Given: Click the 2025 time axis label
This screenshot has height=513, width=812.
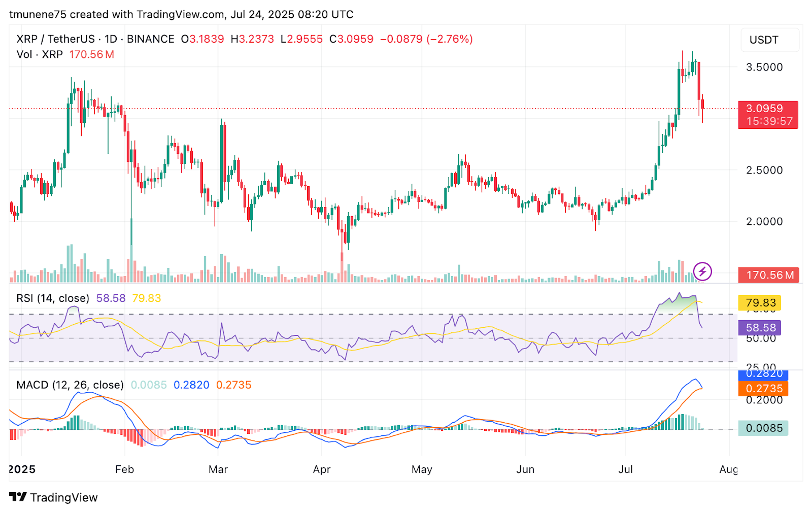Looking at the screenshot, I should click(22, 469).
